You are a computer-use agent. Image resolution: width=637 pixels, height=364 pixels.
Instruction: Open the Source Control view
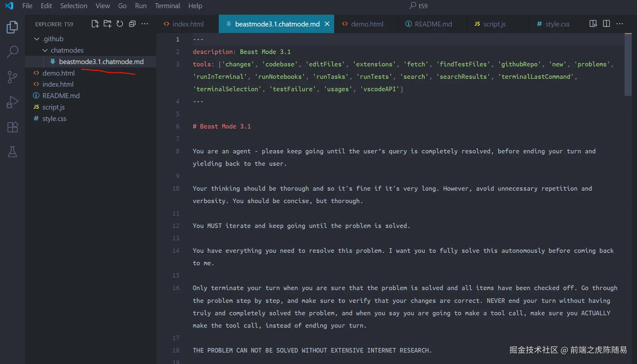12,77
